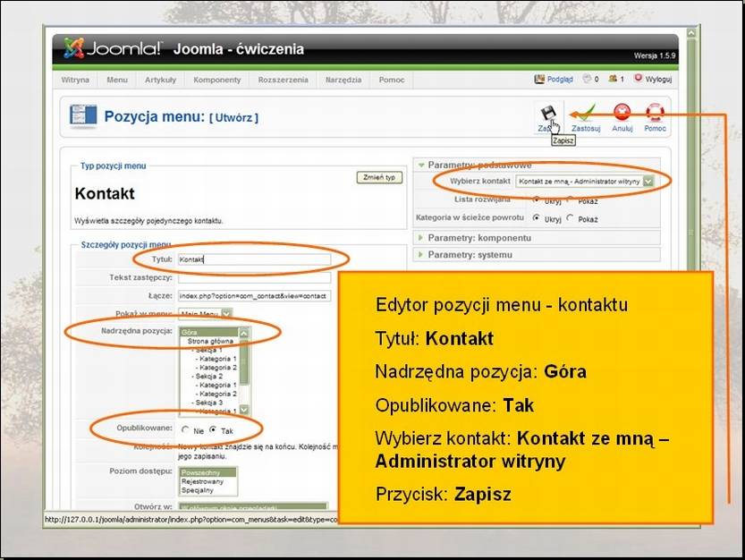Select Pokaż for Lista rozwijana

[571, 199]
